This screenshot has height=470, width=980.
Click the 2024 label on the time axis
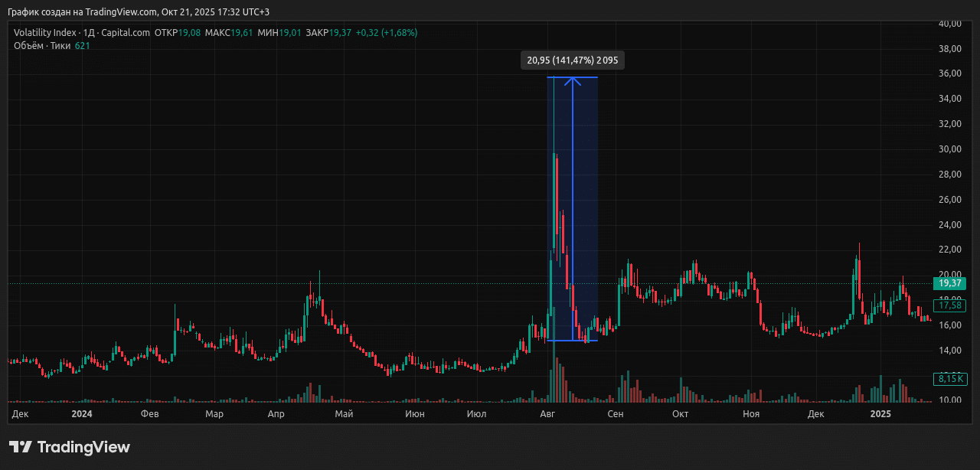point(81,414)
